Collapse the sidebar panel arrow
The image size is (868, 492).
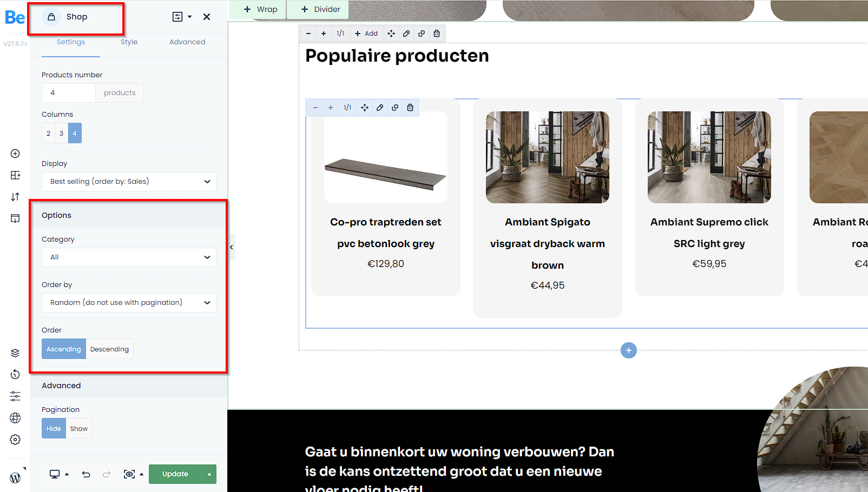point(232,247)
